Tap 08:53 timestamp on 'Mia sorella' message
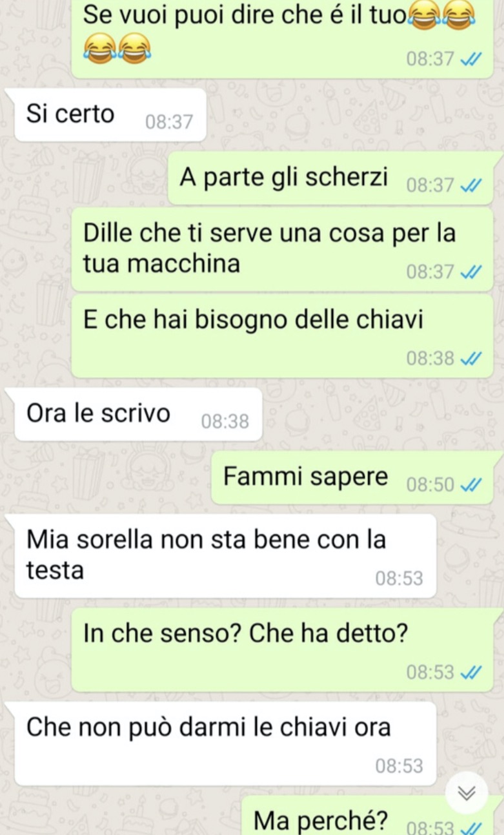504x835 pixels. pyautogui.click(x=399, y=579)
